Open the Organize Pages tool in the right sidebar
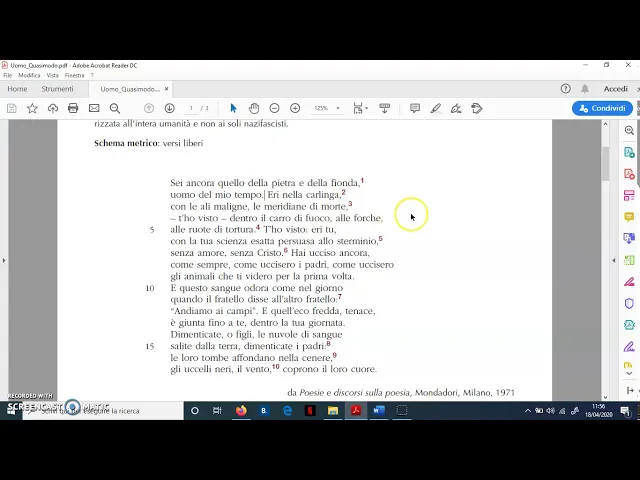The height and width of the screenshot is (480, 640). point(629,195)
